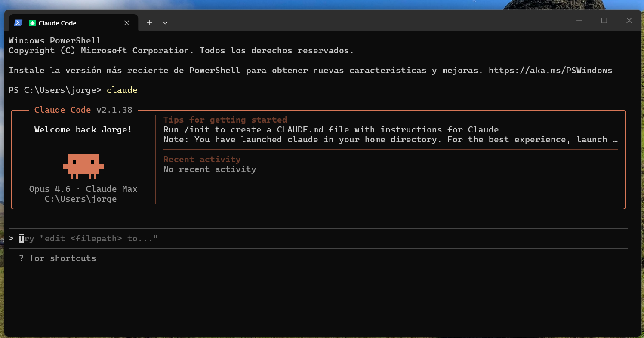
Task: Expand the new tab profile dropdown chevron
Action: click(165, 23)
